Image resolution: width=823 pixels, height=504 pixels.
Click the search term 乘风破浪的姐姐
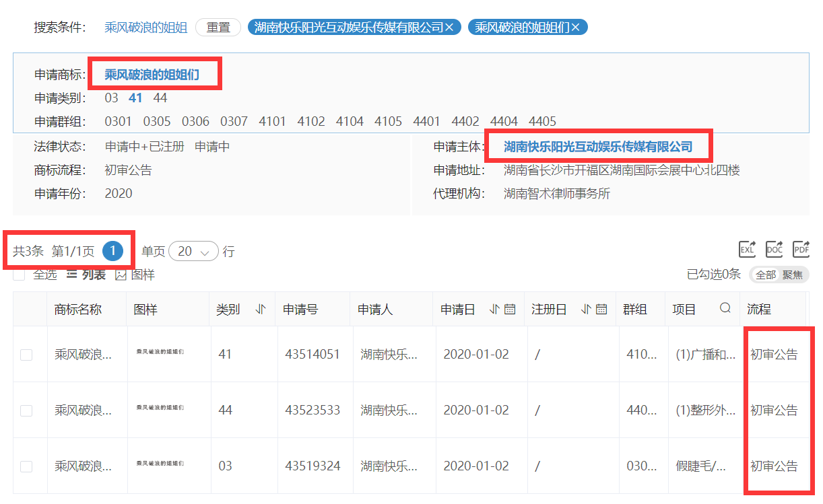click(146, 28)
